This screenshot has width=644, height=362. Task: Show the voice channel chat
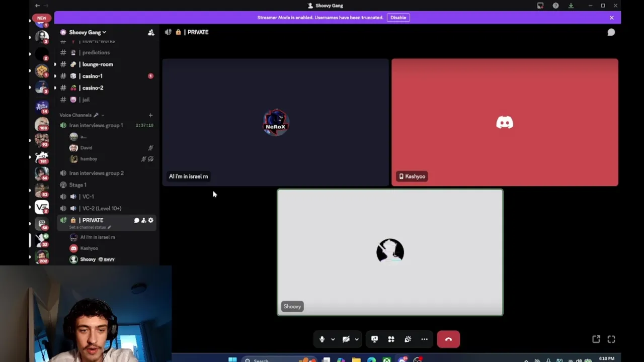point(611,32)
